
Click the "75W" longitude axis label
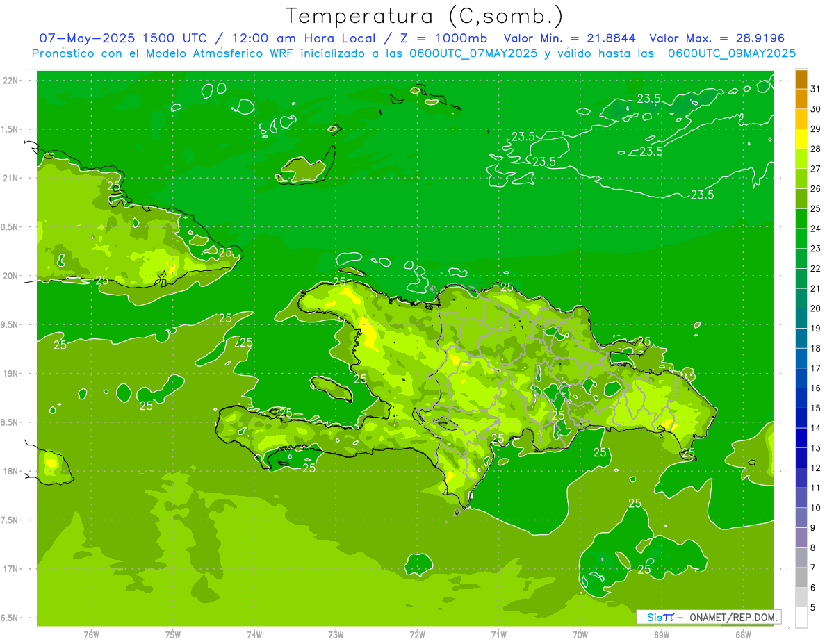[172, 635]
